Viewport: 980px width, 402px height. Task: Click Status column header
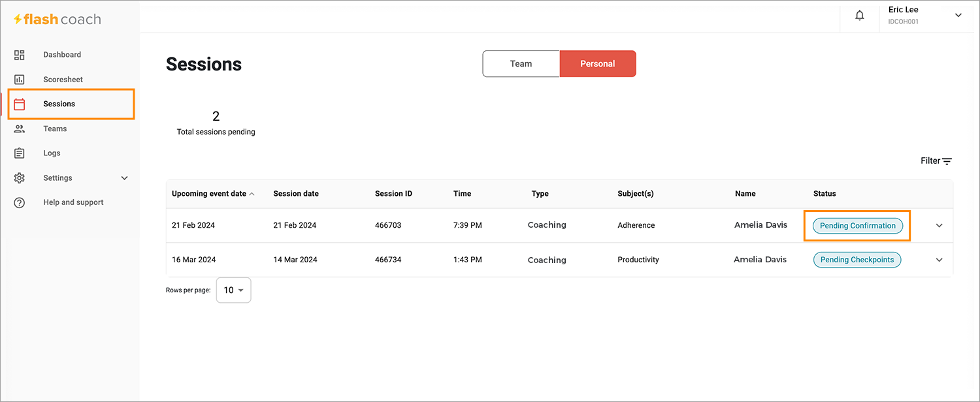825,194
